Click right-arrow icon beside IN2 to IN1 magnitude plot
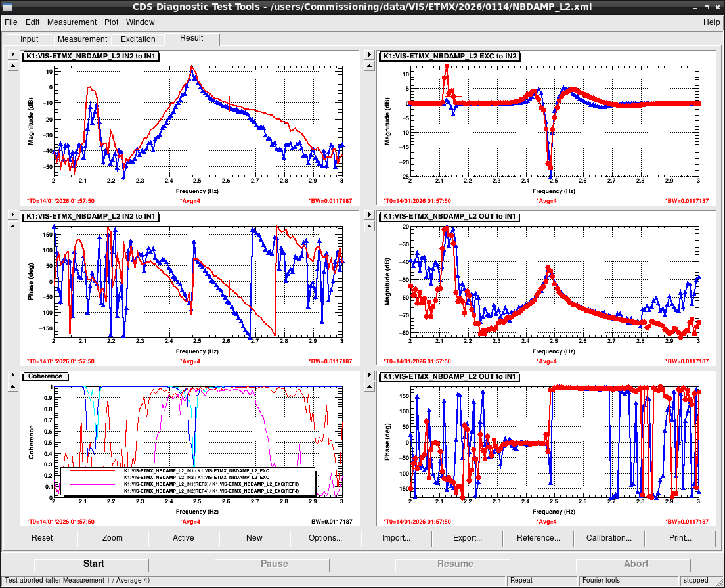 click(x=13, y=55)
